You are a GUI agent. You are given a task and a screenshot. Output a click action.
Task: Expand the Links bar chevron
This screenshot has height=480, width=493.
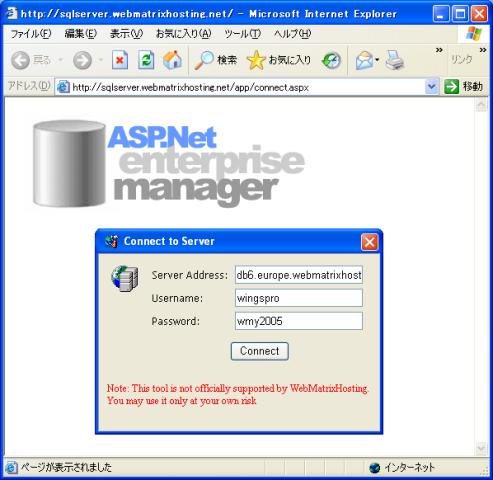[x=483, y=50]
